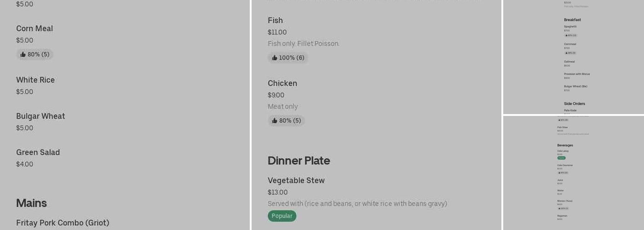Click thumbs-up icon under Corn Meal $5.00
Image resolution: width=644 pixels, height=230 pixels.
click(x=23, y=55)
